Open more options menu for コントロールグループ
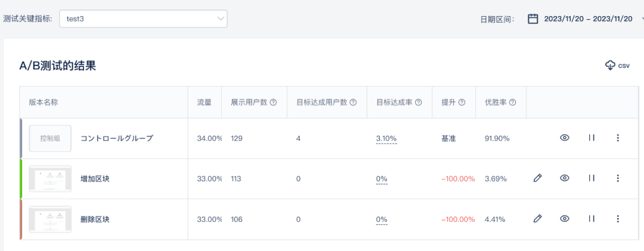The width and height of the screenshot is (644, 251). click(618, 138)
